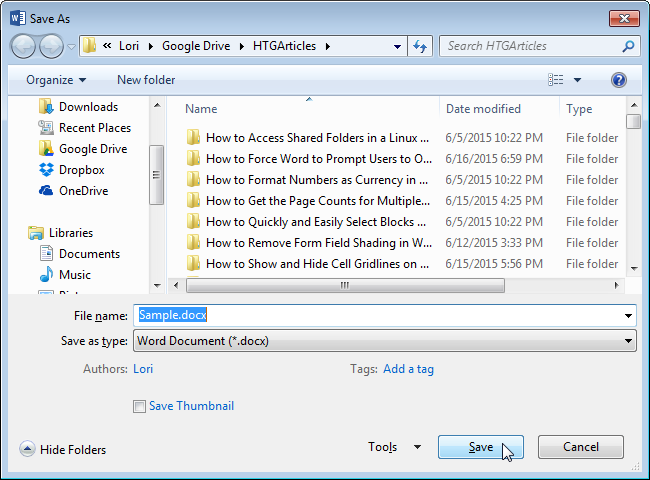Click navigation pane scroll up arrow

click(x=157, y=105)
